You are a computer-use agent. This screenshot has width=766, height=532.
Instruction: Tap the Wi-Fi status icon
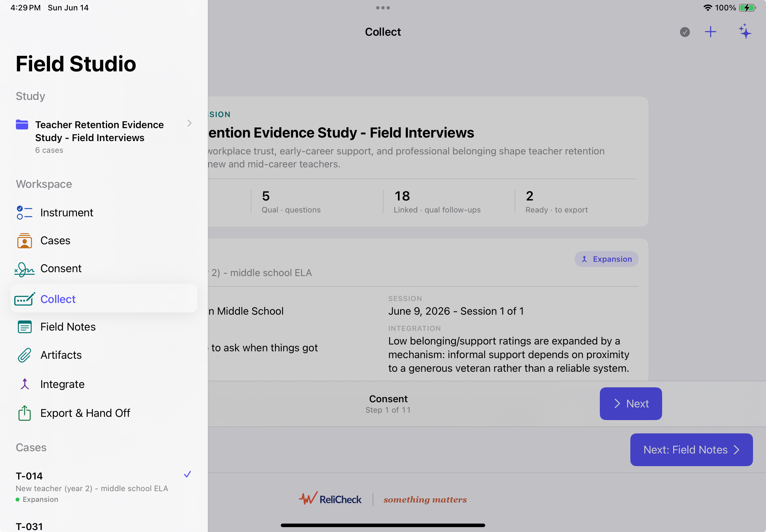pyautogui.click(x=708, y=8)
